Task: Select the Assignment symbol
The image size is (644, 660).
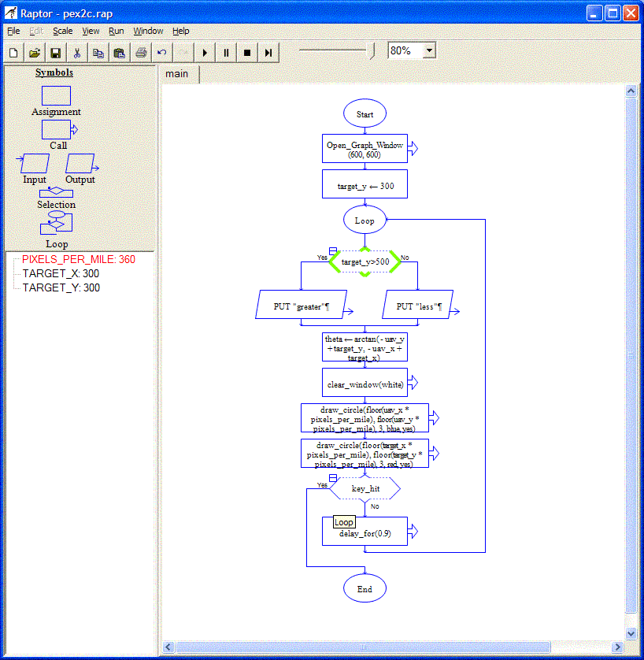Action: tap(56, 95)
